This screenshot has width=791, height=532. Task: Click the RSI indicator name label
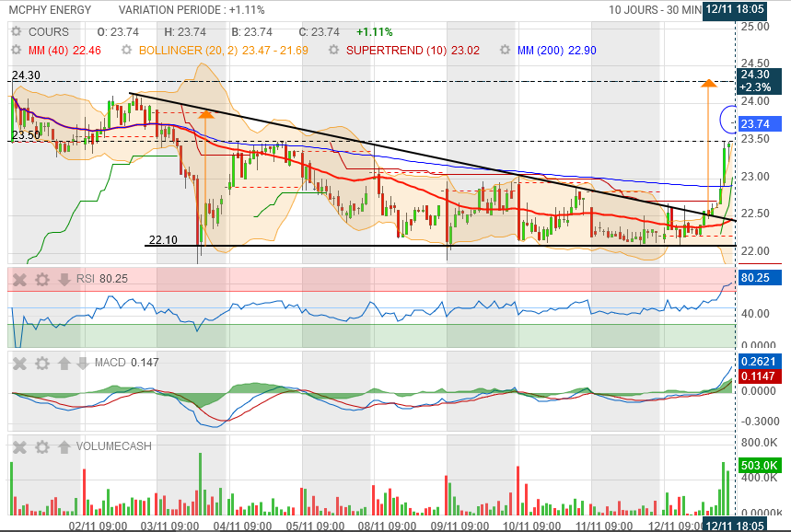(x=86, y=279)
